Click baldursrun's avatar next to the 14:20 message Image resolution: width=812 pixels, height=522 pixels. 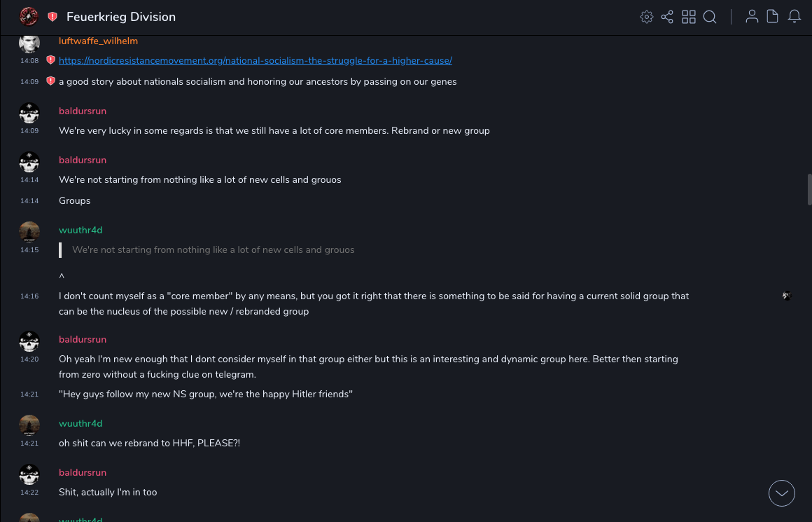(x=29, y=342)
